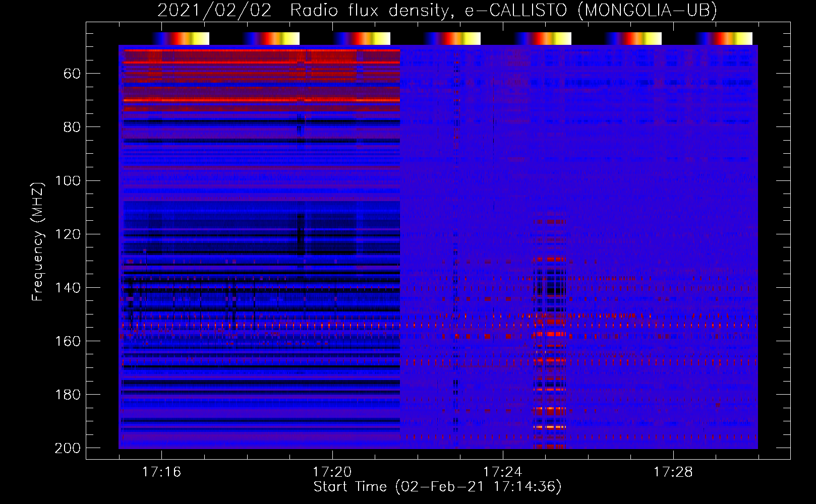This screenshot has height=504, width=816.
Task: Click the 17:28 time tick label
Action: click(673, 472)
